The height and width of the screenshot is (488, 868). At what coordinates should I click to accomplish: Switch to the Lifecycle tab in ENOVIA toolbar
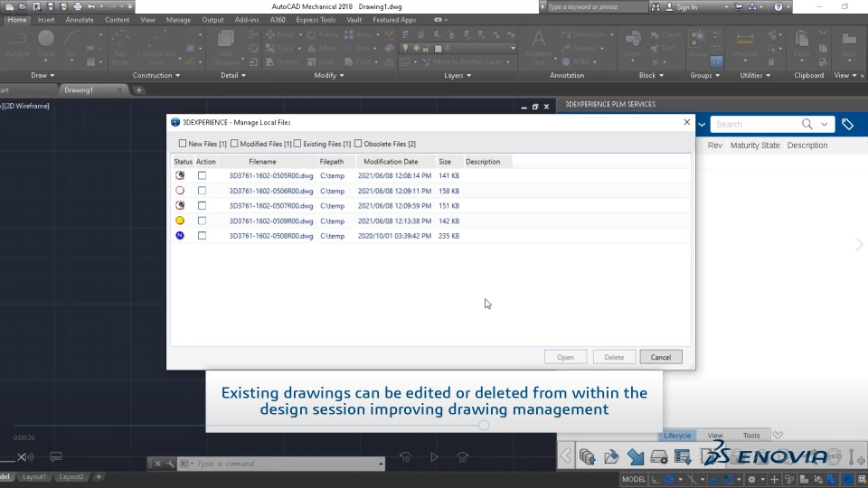677,436
